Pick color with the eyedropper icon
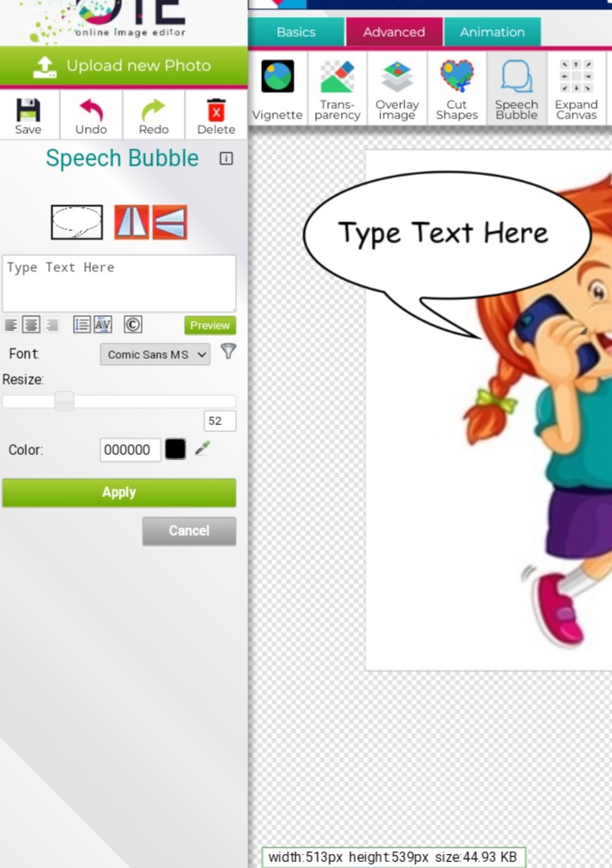The width and height of the screenshot is (612, 868). point(203,448)
